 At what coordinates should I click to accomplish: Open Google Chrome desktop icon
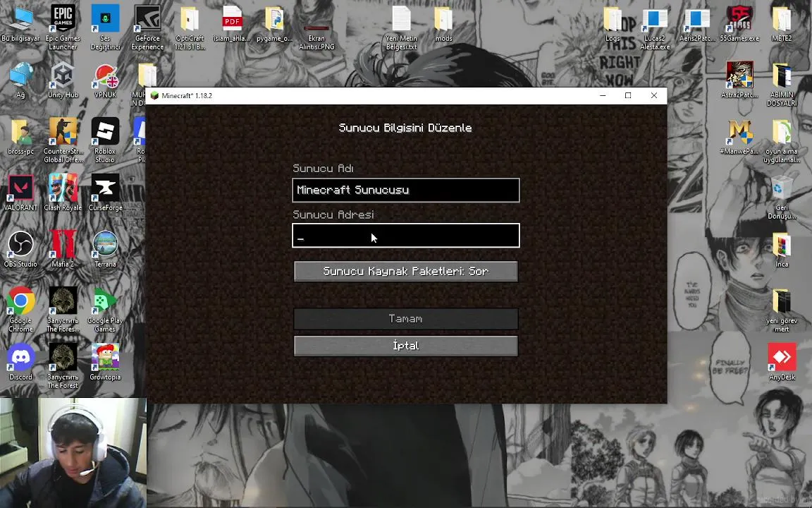click(x=20, y=310)
